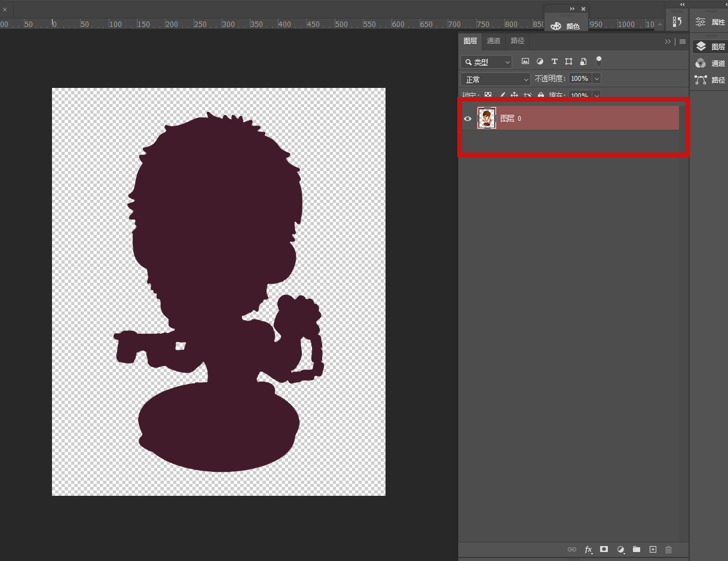
Task: Click the add layer style fx icon
Action: click(589, 549)
